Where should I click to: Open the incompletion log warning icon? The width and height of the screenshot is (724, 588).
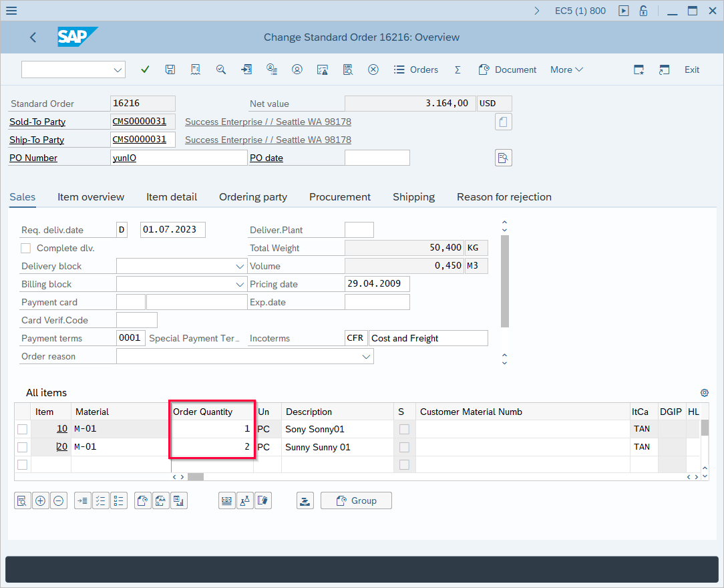(x=323, y=69)
